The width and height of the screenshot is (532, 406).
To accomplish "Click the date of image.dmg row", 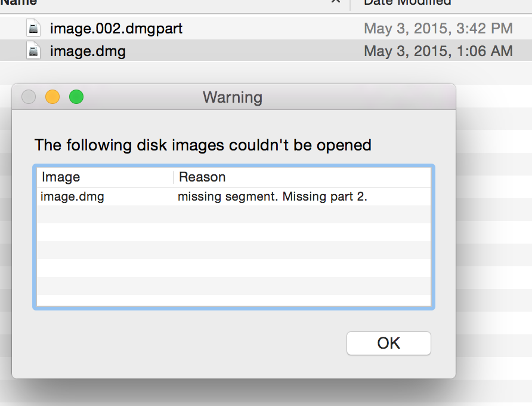I will point(438,51).
